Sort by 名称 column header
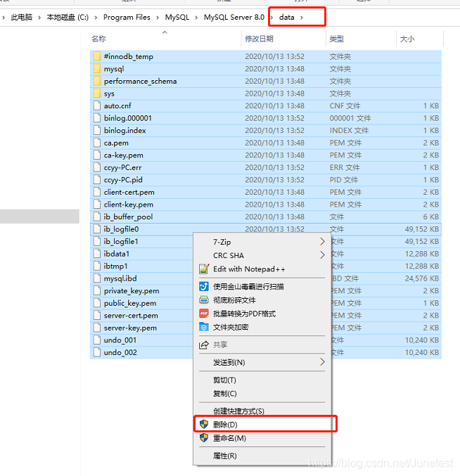The image size is (460, 476). coord(98,39)
